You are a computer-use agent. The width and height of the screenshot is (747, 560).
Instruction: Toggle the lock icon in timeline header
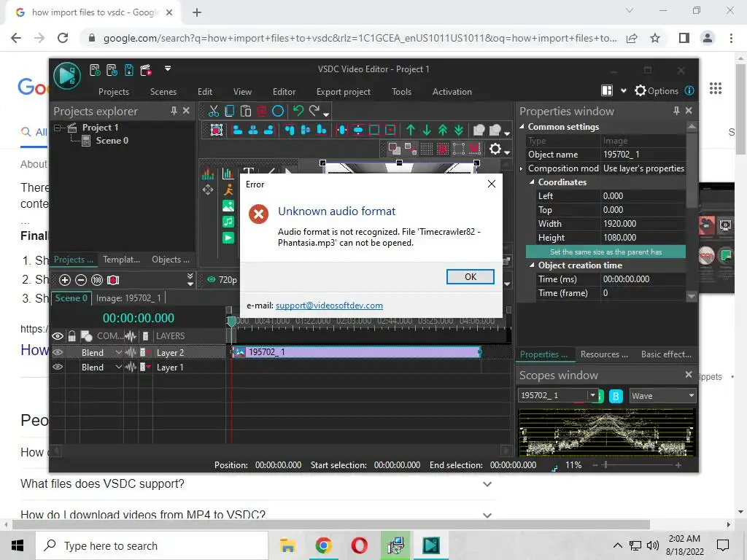[x=71, y=336]
